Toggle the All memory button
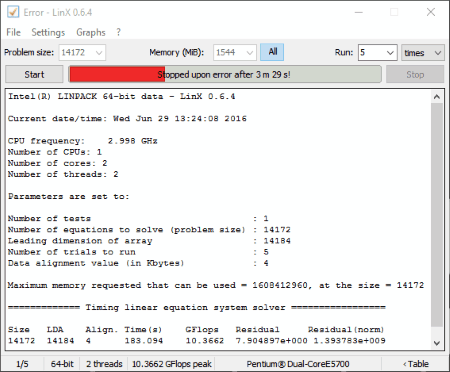Screen dimensions: 450x372 (x=272, y=52)
